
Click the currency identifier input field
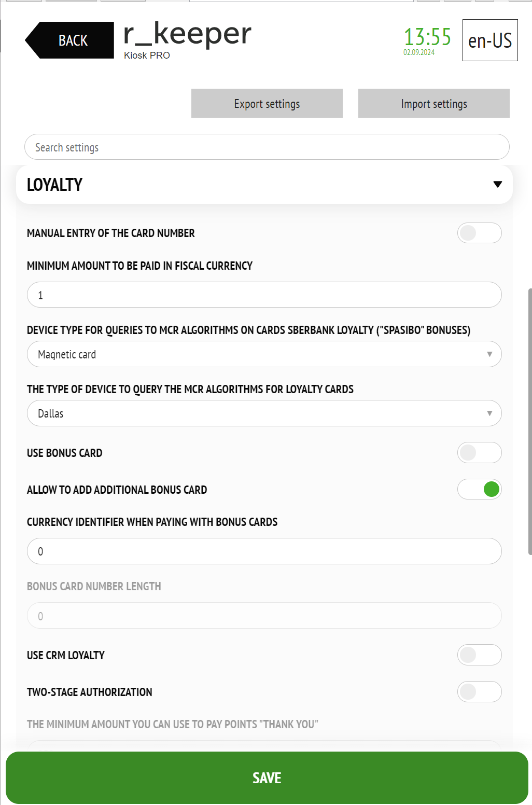(x=264, y=551)
